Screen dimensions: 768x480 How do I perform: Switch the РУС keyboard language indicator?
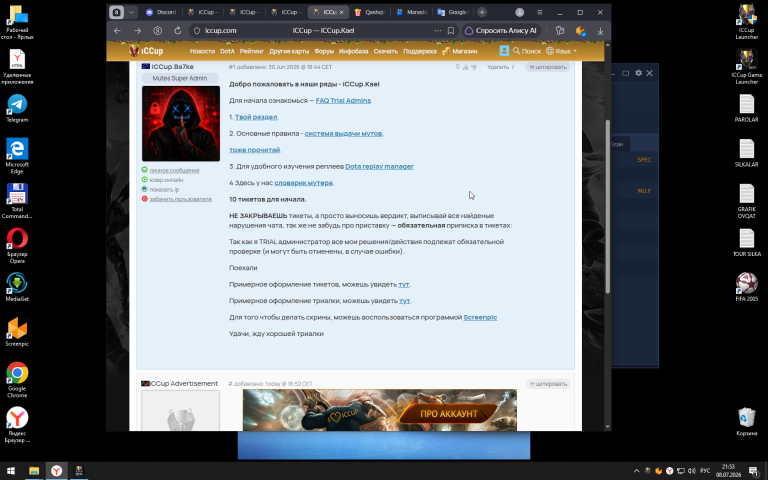point(705,471)
